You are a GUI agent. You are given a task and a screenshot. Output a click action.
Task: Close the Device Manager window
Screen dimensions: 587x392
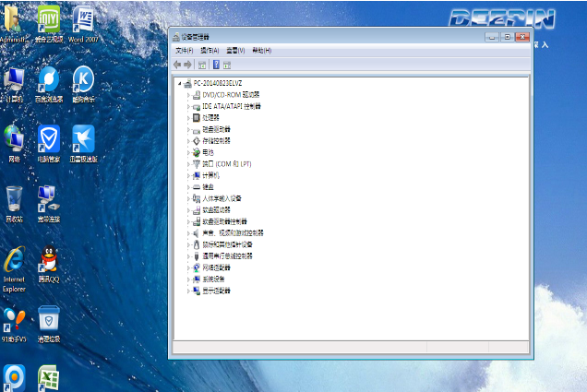tap(522, 37)
